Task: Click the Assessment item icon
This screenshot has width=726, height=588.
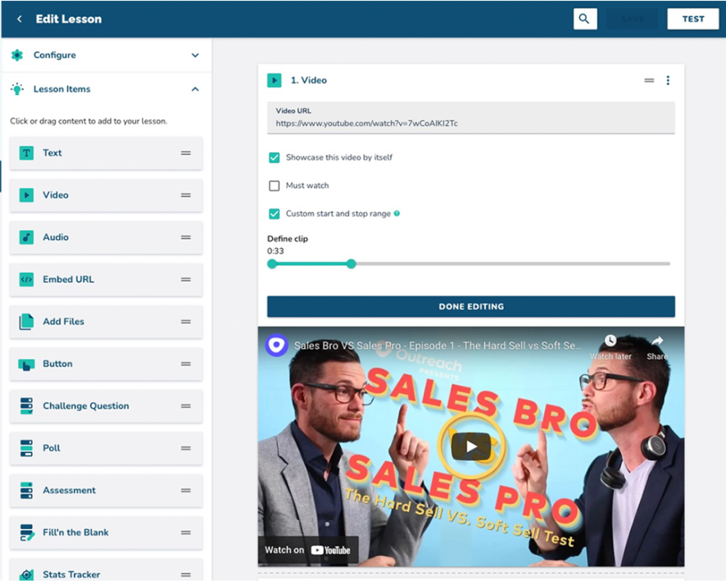Action: click(26, 491)
